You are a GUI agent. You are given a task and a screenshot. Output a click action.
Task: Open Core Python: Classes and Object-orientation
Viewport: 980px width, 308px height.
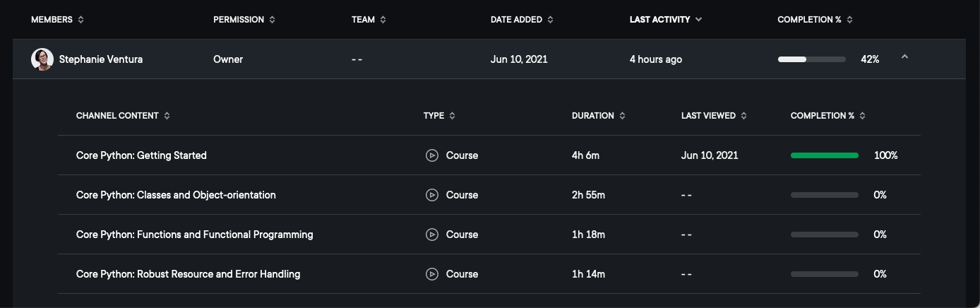(176, 195)
